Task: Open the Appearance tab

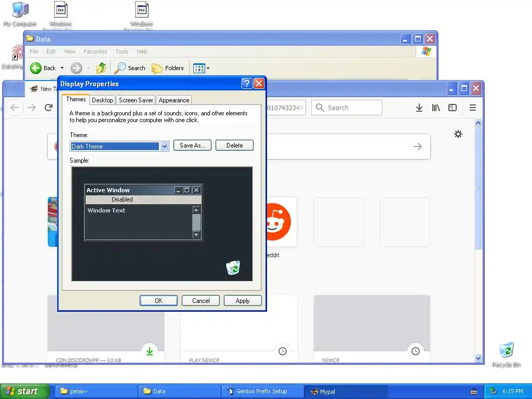Action: click(174, 100)
